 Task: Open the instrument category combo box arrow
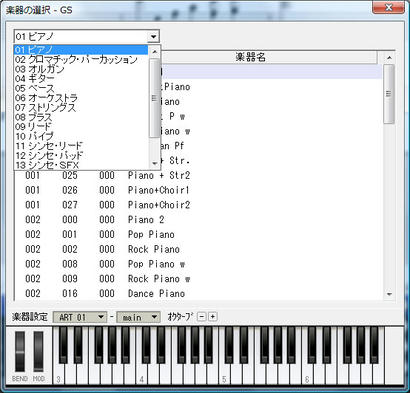[x=153, y=36]
